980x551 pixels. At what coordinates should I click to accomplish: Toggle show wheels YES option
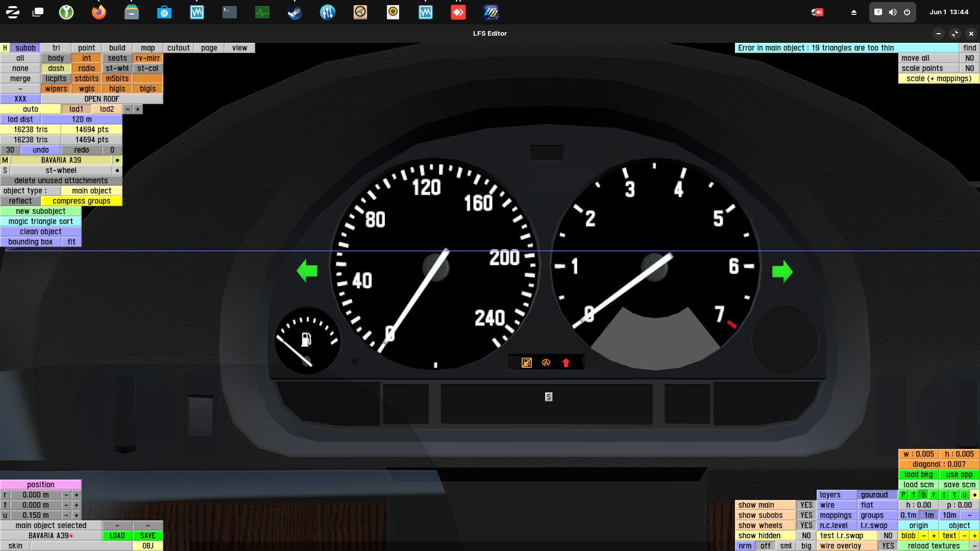point(806,525)
